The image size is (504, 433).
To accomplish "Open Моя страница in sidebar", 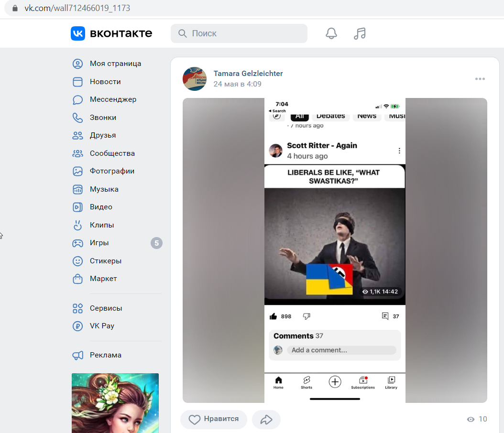I will (x=115, y=64).
